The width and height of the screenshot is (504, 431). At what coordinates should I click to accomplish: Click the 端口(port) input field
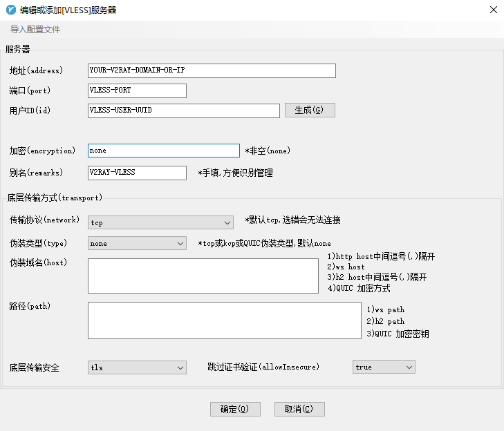[x=137, y=90]
